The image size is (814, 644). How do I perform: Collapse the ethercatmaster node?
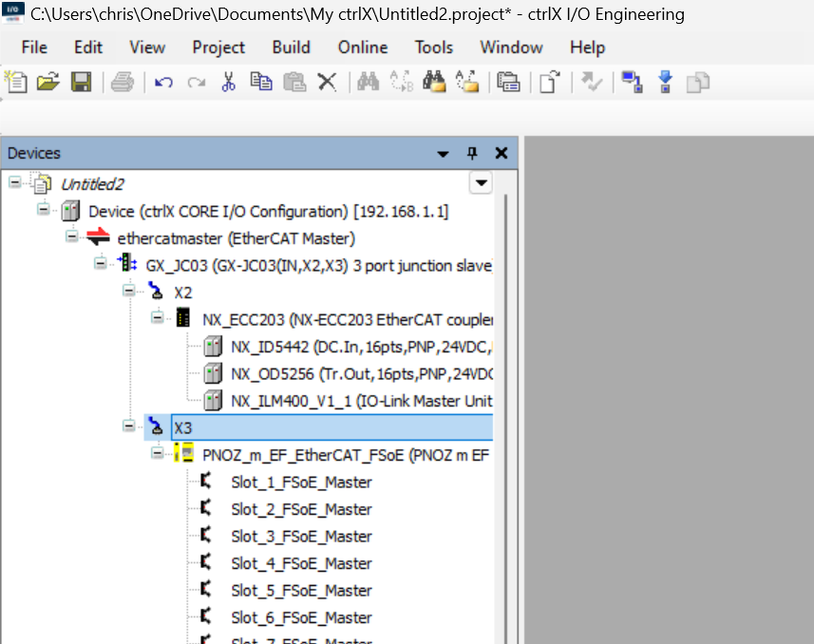pos(72,237)
